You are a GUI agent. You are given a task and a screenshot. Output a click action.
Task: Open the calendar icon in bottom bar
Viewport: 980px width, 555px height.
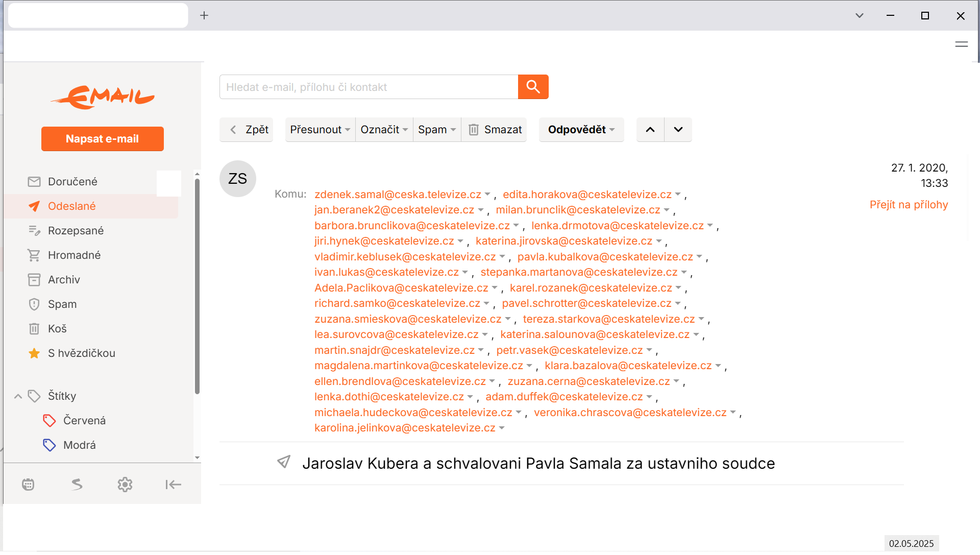click(x=28, y=485)
